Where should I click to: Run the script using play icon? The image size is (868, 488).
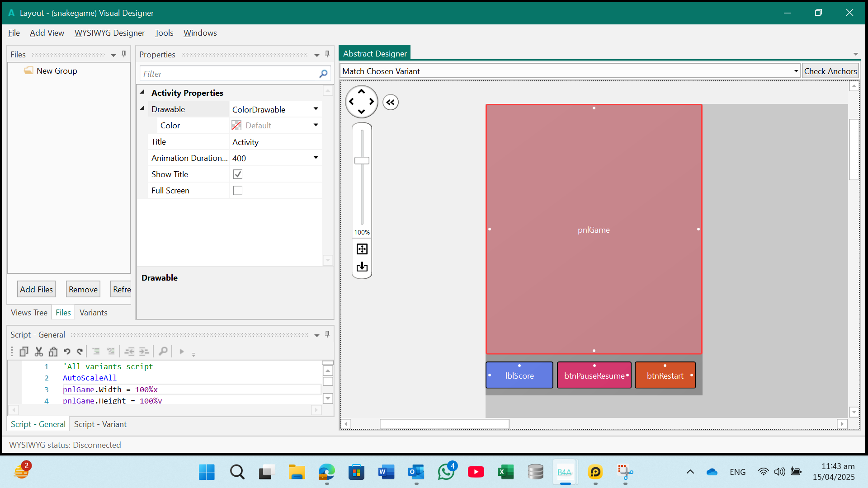tap(182, 351)
